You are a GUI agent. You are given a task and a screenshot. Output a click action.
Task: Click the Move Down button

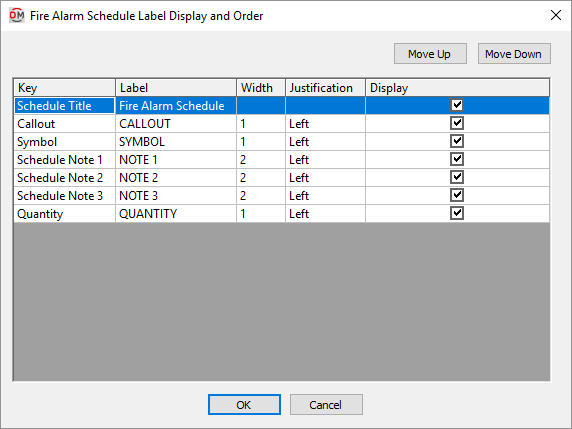514,54
